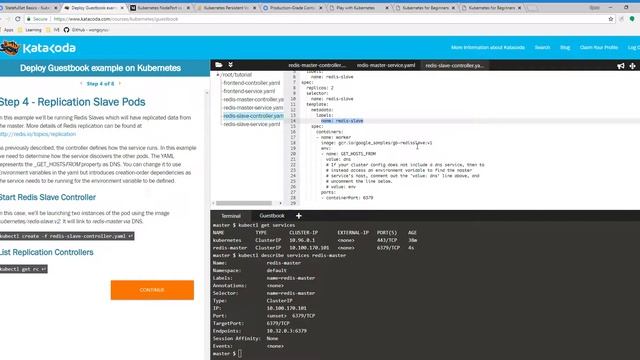Click the orange CONTINUE button
Viewport: 640px width, 360px height.
click(152, 290)
